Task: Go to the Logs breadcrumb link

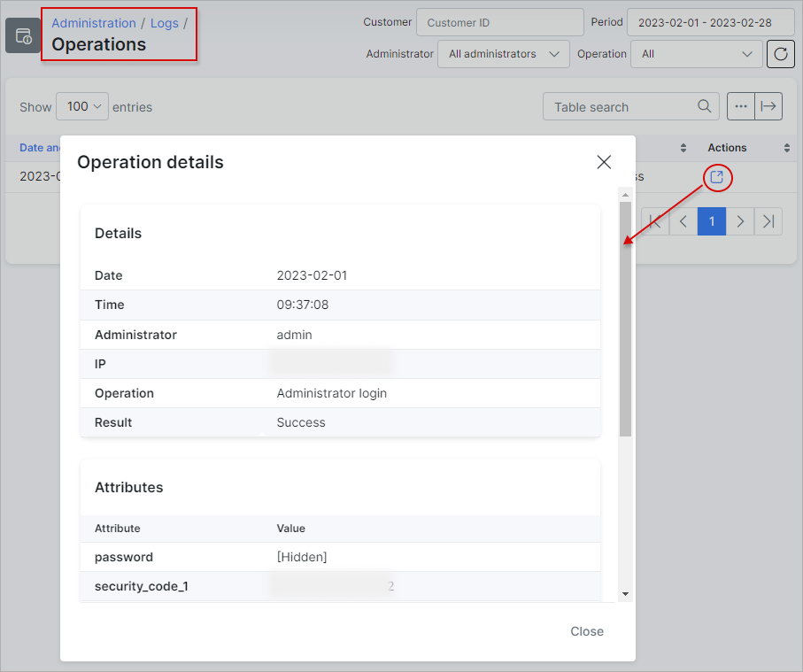Action: pyautogui.click(x=165, y=23)
